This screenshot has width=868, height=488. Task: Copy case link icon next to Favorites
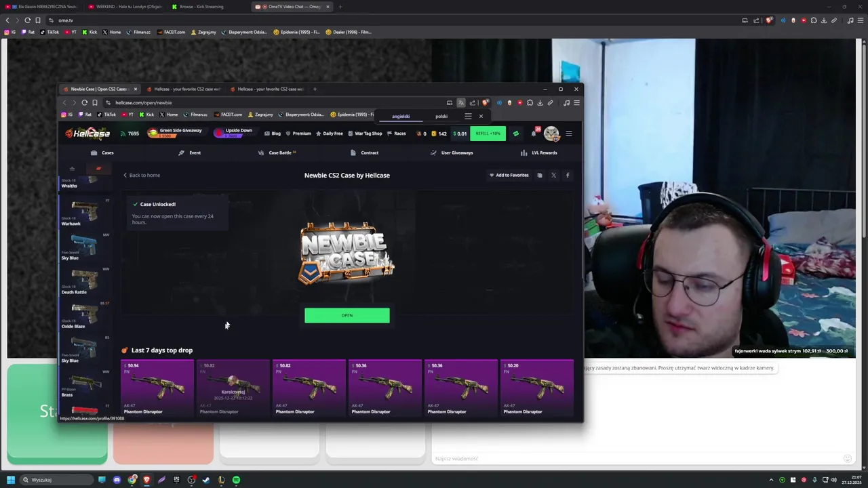tap(540, 176)
